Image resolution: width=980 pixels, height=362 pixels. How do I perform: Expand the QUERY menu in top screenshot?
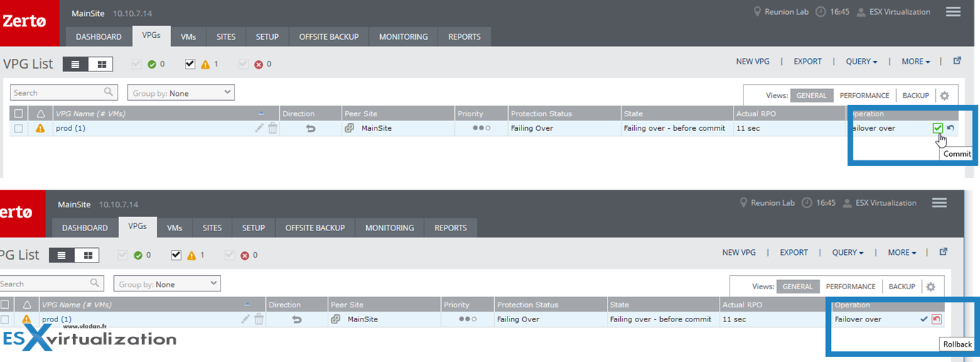[x=862, y=62]
